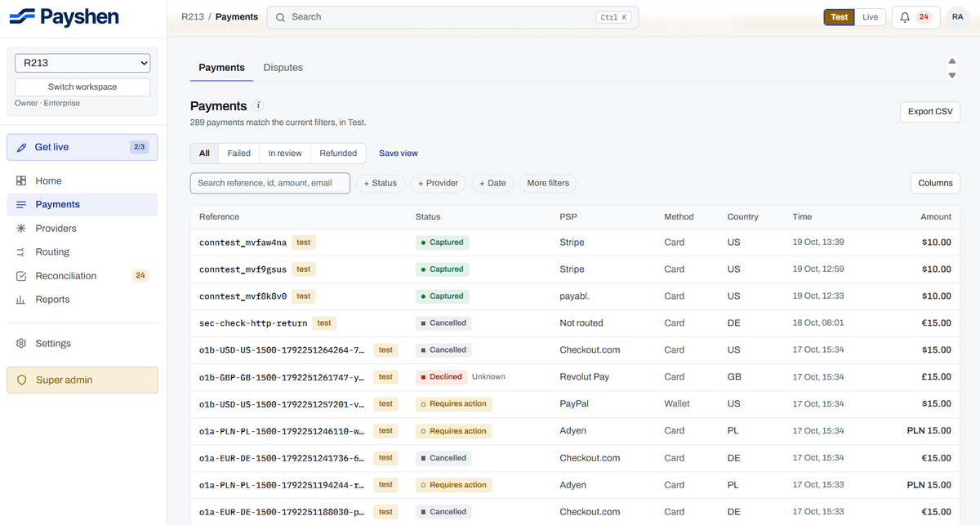Image resolution: width=980 pixels, height=525 pixels.
Task: Switch environment to Test mode
Action: click(840, 17)
